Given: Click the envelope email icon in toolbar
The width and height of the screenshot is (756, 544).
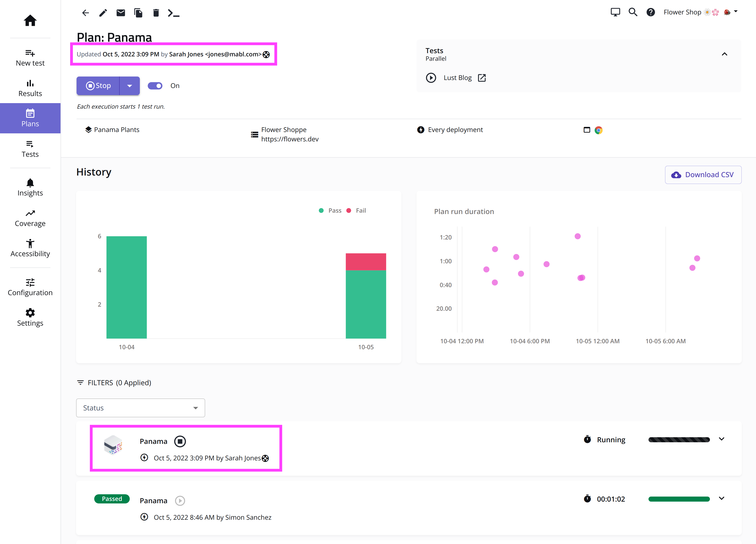Looking at the screenshot, I should (121, 13).
